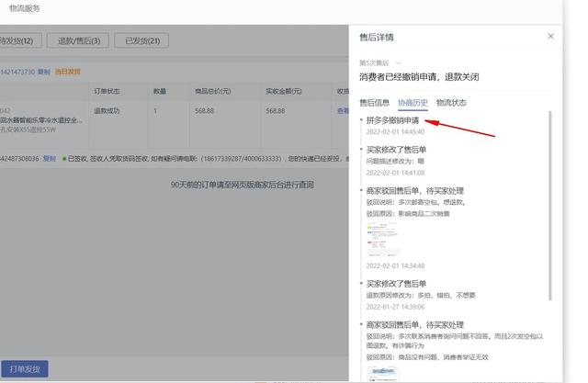Close the 售后详情 panel with the X
This screenshot has height=383, width=588.
coord(550,37)
